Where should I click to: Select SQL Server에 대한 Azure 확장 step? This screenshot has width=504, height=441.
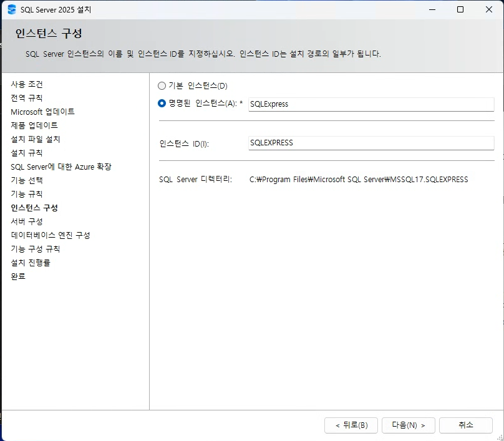[x=61, y=167]
